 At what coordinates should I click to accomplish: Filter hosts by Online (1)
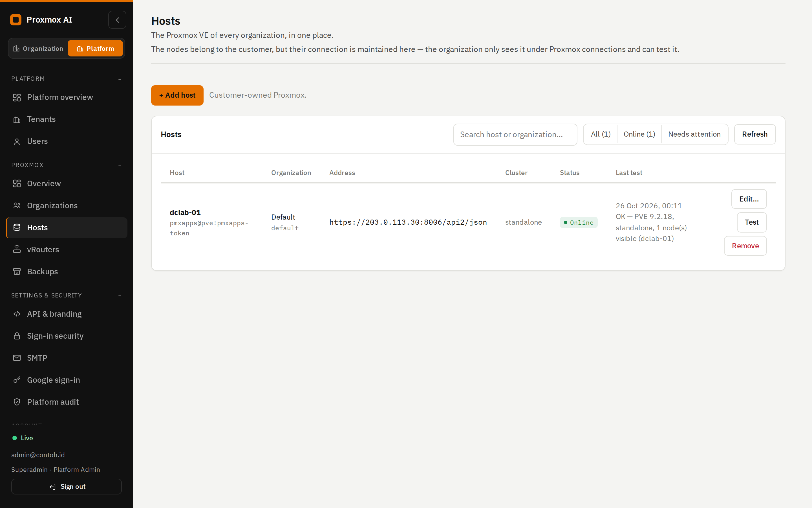point(639,134)
